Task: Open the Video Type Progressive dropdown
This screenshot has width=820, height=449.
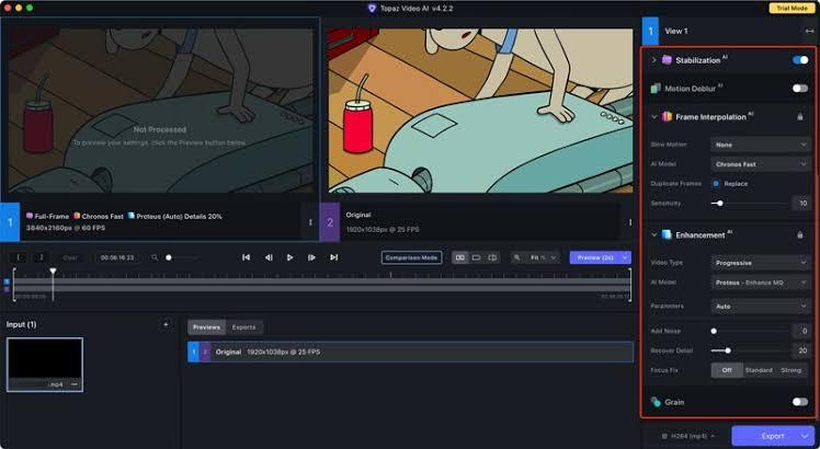Action: (760, 263)
